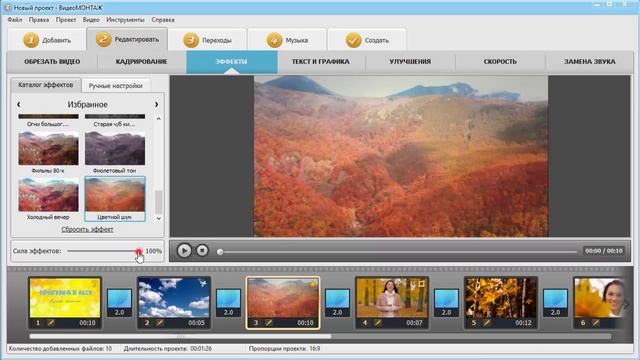Image resolution: width=640 pixels, height=360 pixels.
Task: Open the Справка menu
Action: tap(163, 20)
